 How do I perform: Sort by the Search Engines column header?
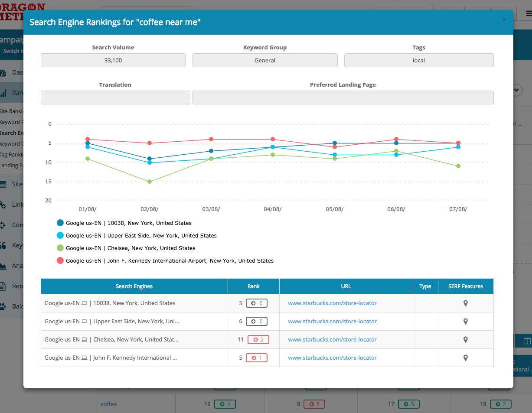click(134, 286)
